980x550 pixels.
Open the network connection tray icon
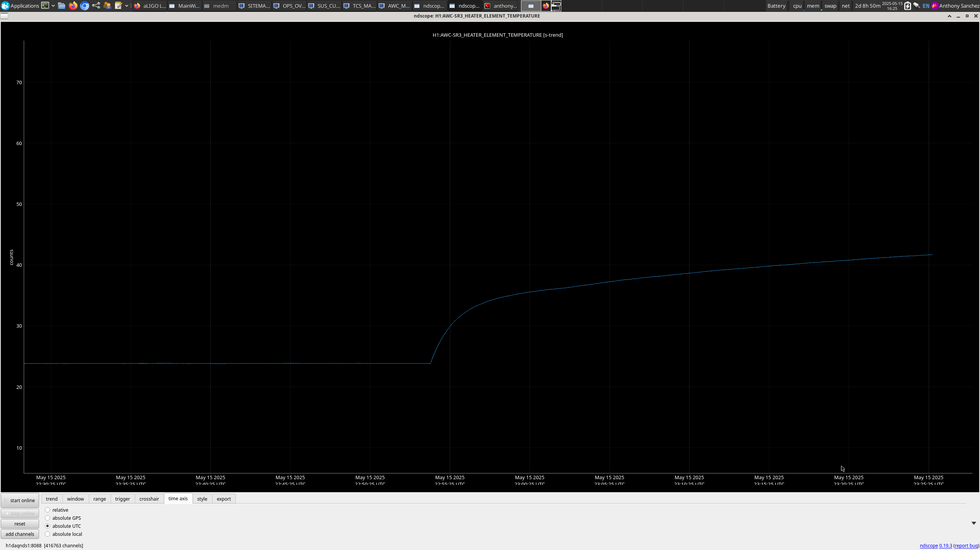(917, 6)
